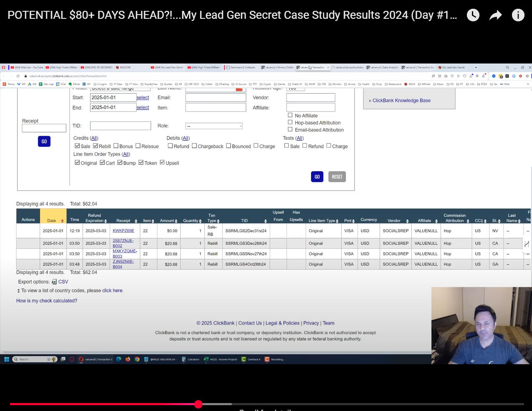Image resolution: width=532 pixels, height=411 pixels.
Task: Click the Email input field
Action: [216, 97]
